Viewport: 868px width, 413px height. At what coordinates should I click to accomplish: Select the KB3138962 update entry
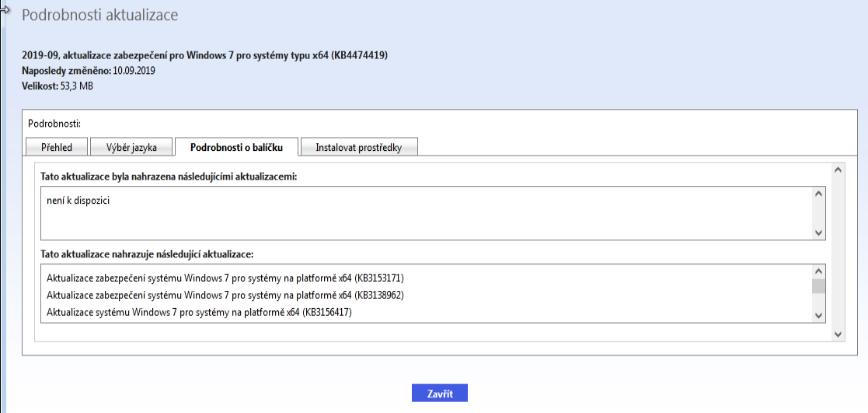click(x=225, y=296)
